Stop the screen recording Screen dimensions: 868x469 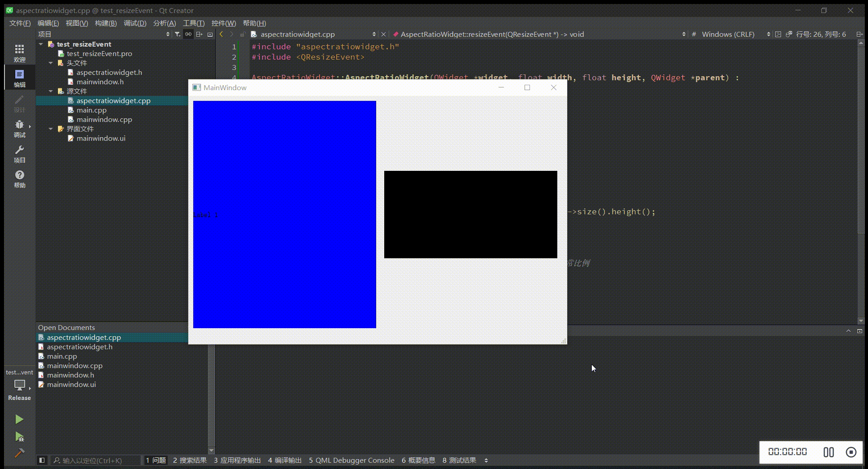(x=851, y=452)
